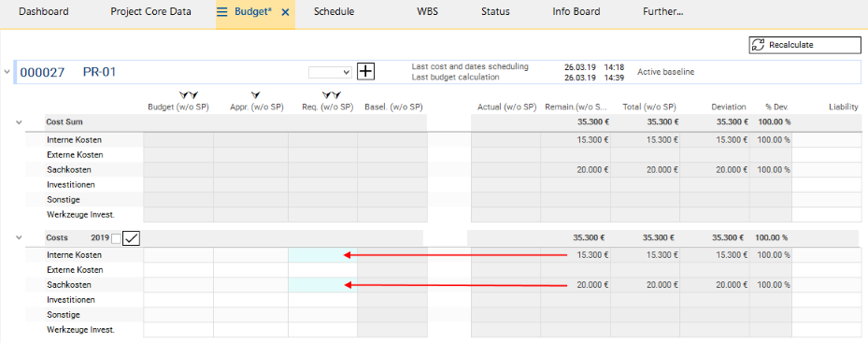The width and height of the screenshot is (868, 343).
Task: Click Budget cell for Investitionen 2019
Action: (178, 300)
